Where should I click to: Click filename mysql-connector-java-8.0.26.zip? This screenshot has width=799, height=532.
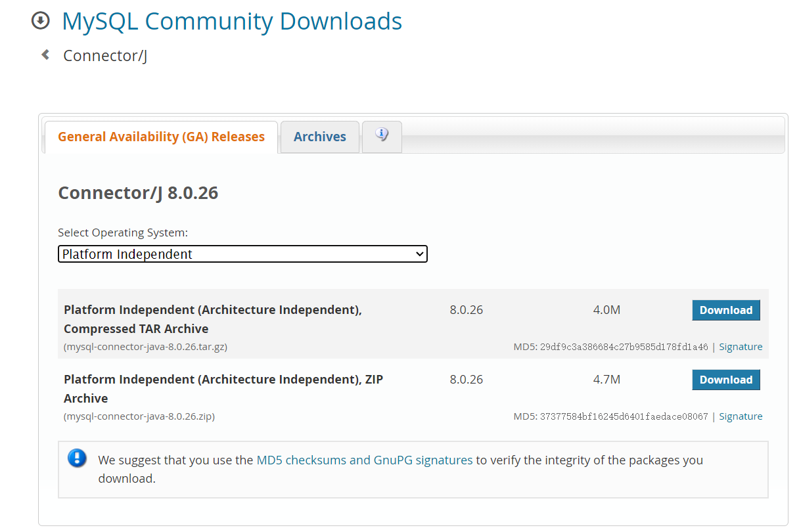click(139, 416)
